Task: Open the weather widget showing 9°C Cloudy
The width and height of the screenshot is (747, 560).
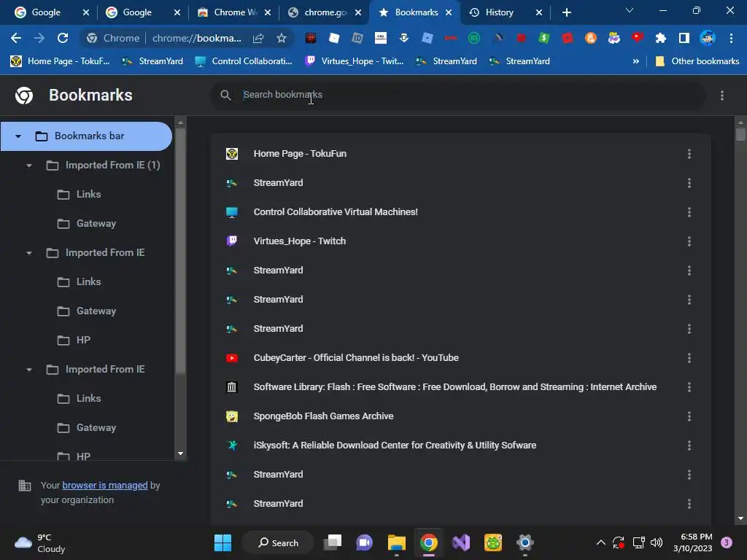Action: click(40, 542)
